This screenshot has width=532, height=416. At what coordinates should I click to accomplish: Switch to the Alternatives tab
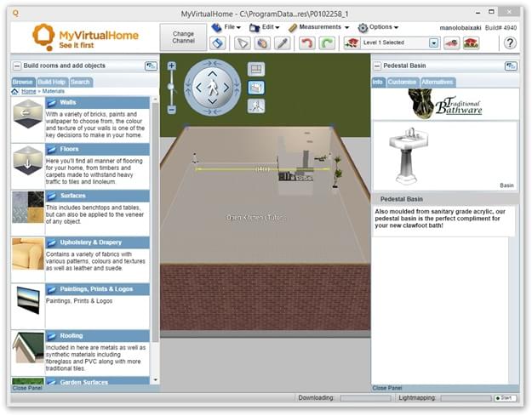pyautogui.click(x=438, y=82)
